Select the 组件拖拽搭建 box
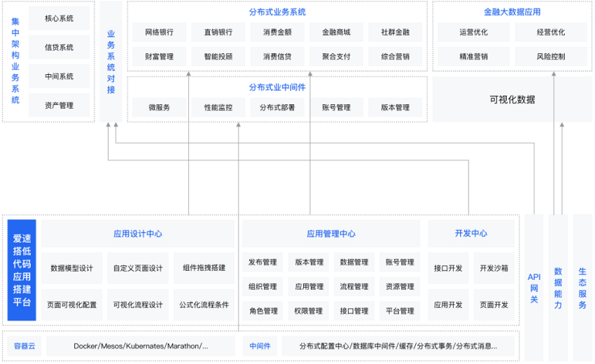This screenshot has height=364, width=595. coord(204,268)
